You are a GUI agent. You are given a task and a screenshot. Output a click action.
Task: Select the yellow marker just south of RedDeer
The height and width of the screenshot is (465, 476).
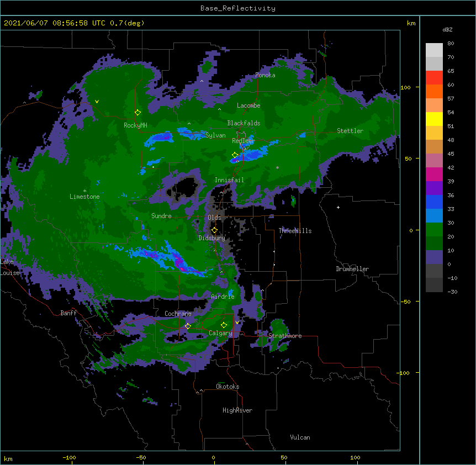235,155
